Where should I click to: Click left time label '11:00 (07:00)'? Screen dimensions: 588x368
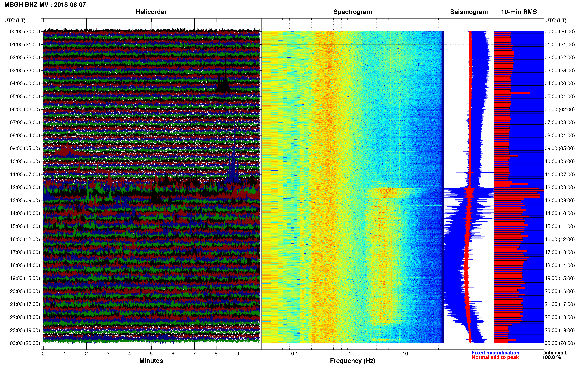[25, 174]
